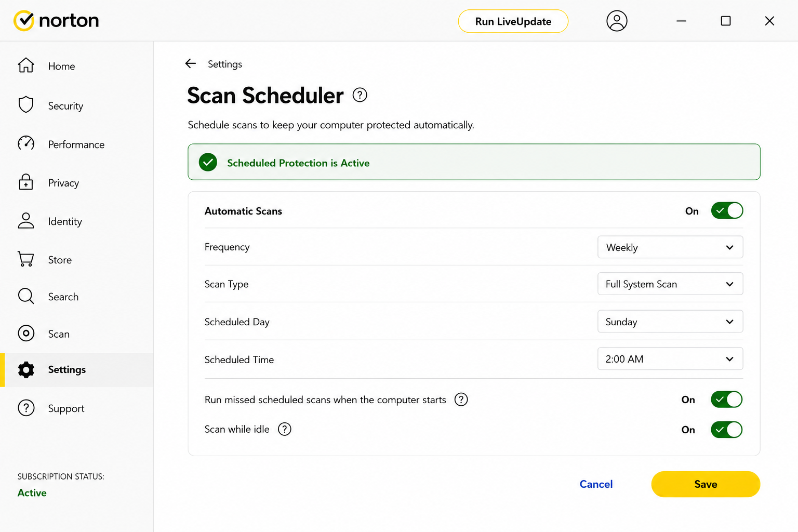
Task: Go back using the arrow beside Settings
Action: (191, 63)
